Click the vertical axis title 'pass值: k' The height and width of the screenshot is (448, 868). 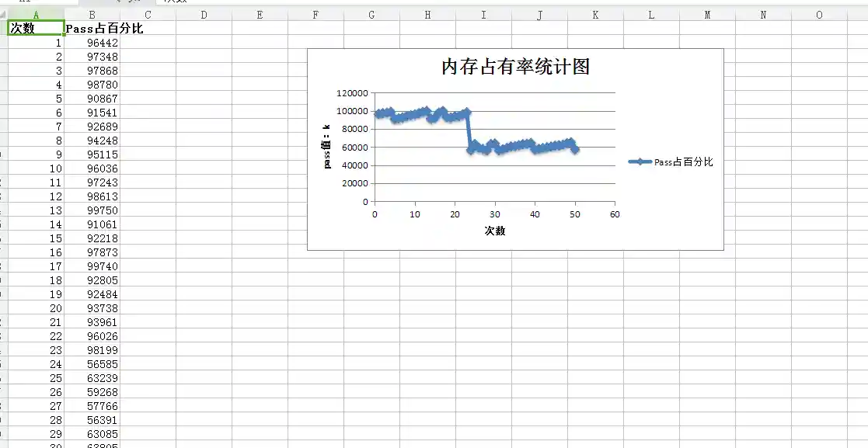pos(326,147)
